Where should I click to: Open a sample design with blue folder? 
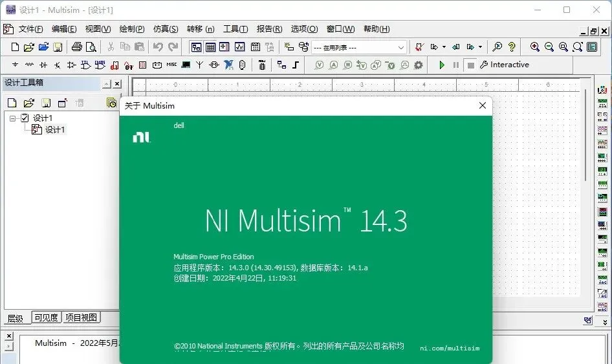pos(43,47)
